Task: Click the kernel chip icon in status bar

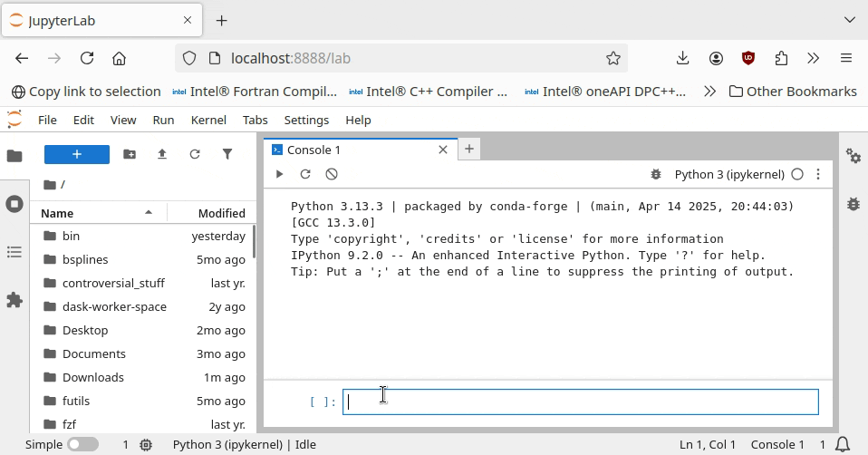Action: coord(146,444)
